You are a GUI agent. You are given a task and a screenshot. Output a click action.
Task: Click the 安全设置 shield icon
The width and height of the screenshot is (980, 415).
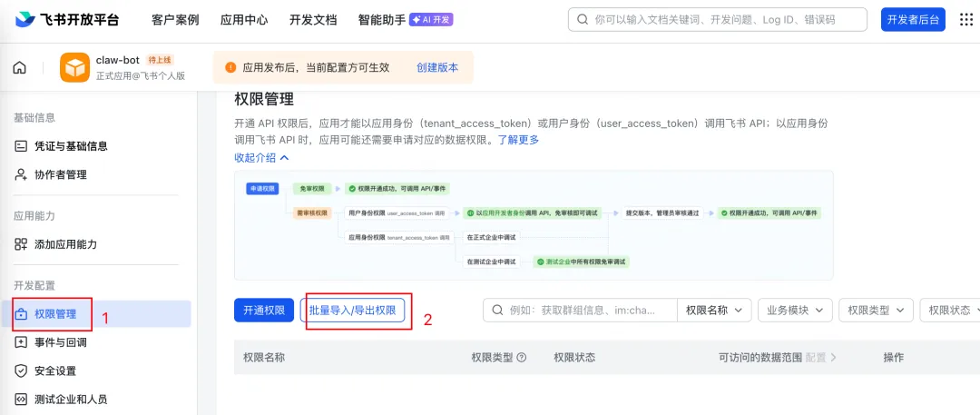pyautogui.click(x=21, y=371)
